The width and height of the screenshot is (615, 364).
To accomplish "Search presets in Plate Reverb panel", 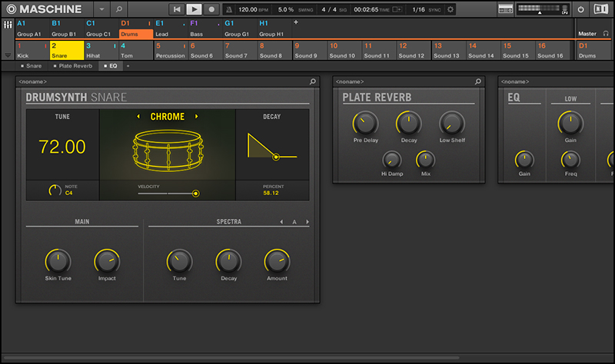I will [x=477, y=81].
